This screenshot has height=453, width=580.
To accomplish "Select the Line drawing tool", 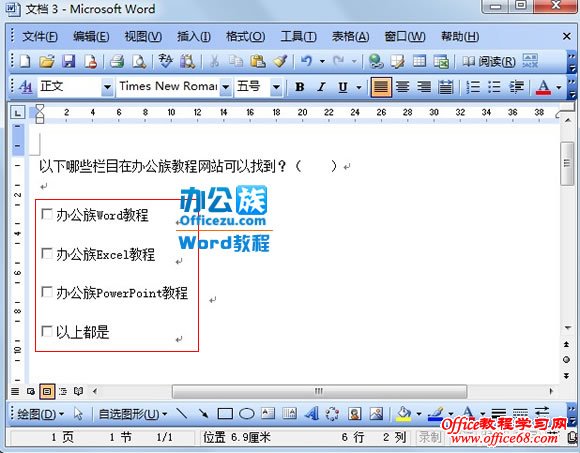I will click(x=181, y=413).
